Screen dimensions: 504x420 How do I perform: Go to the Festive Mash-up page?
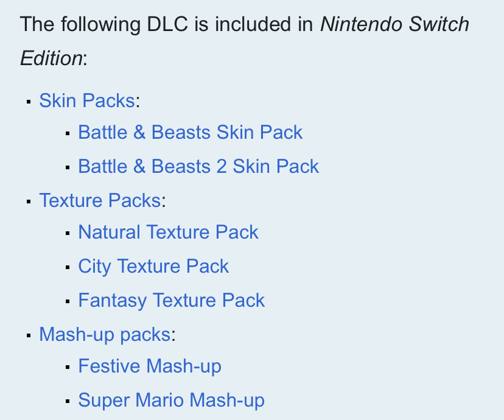pos(150,366)
